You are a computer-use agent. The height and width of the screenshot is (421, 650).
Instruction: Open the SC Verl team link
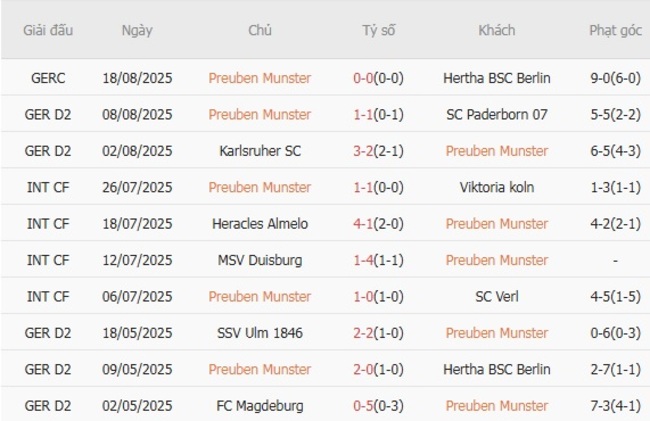point(497,297)
